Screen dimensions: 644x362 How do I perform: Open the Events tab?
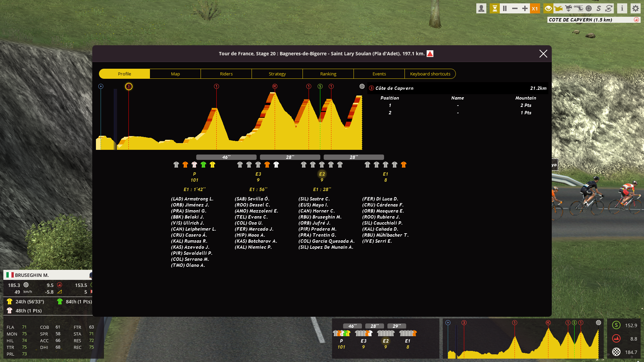[x=379, y=74]
